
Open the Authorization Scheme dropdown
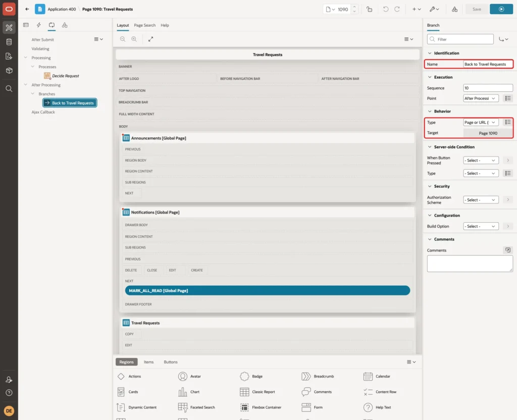481,200
